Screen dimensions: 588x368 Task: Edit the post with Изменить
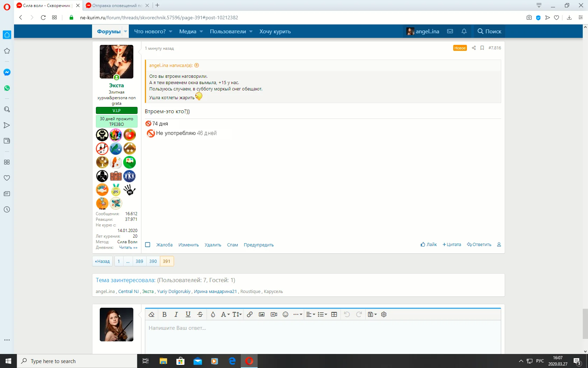point(189,245)
